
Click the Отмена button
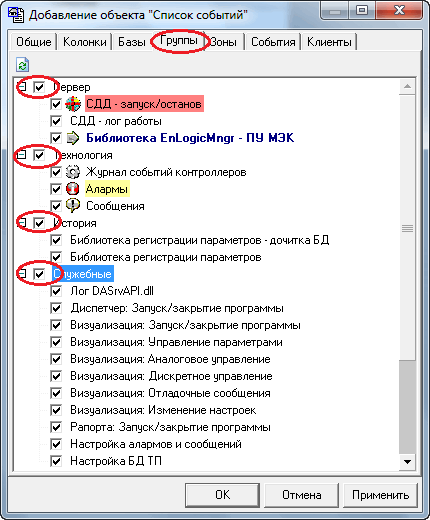coord(302,495)
